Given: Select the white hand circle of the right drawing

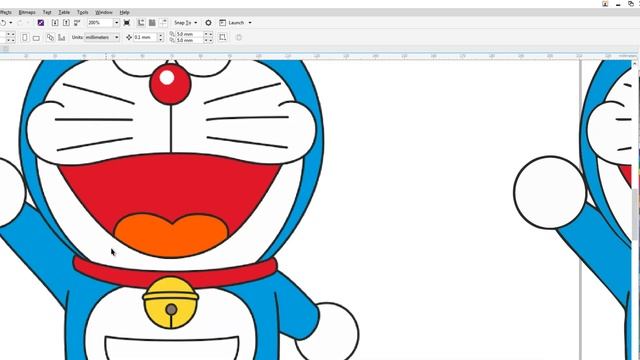Looking at the screenshot, I should point(549,192).
